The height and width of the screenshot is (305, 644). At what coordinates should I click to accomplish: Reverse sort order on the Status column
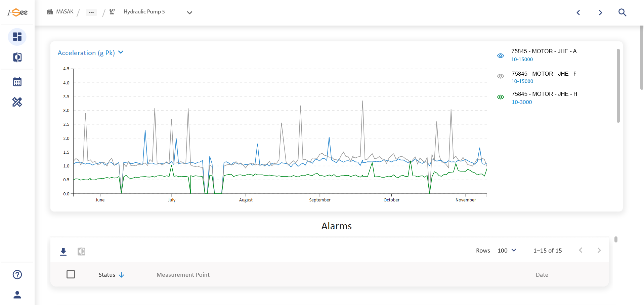pos(121,275)
